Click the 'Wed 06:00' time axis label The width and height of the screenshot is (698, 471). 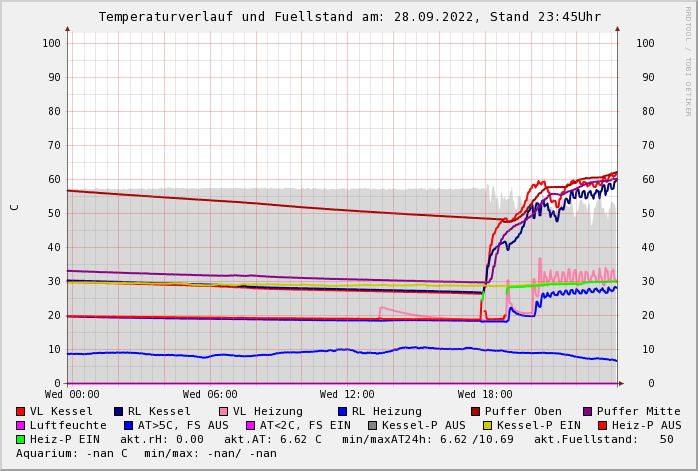tap(210, 395)
